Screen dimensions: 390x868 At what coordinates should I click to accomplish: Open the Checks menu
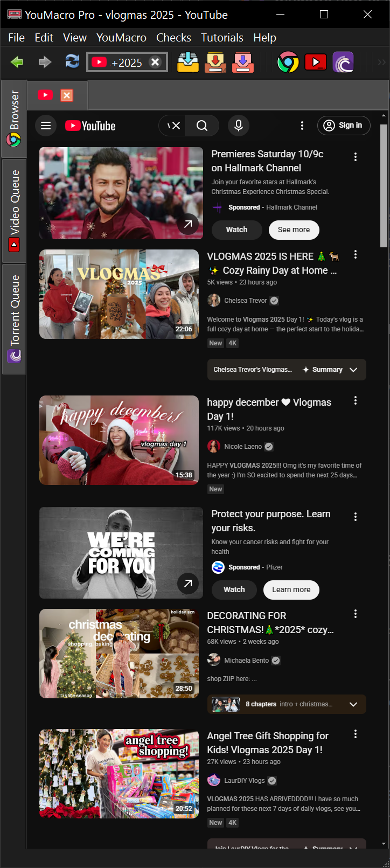[x=173, y=38]
